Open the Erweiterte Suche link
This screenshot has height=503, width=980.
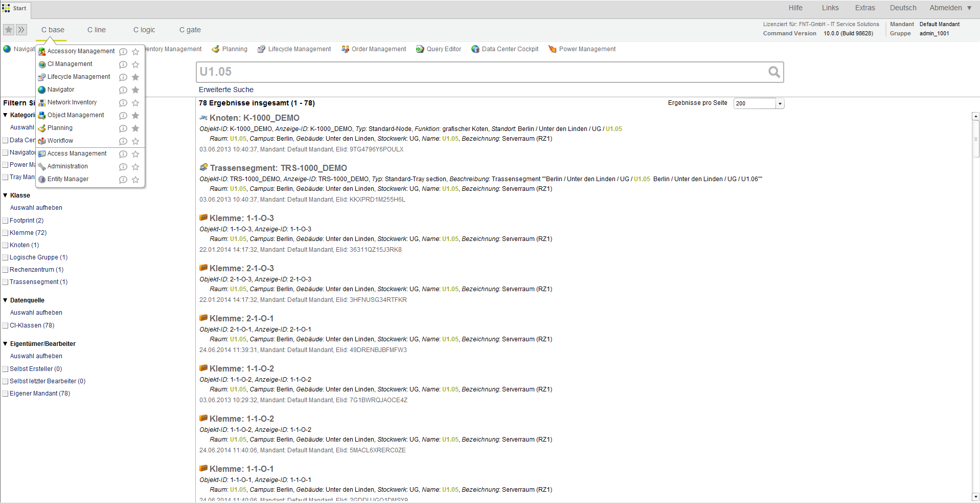tap(226, 90)
